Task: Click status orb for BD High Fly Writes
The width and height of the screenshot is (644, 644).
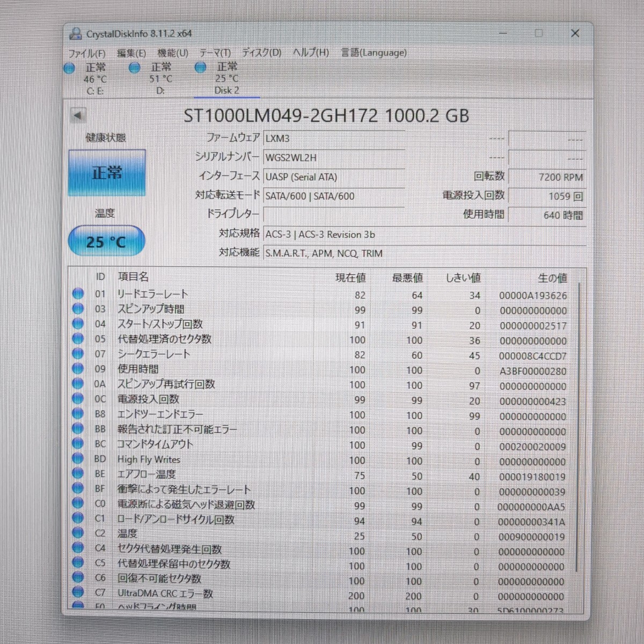Action: click(78, 459)
